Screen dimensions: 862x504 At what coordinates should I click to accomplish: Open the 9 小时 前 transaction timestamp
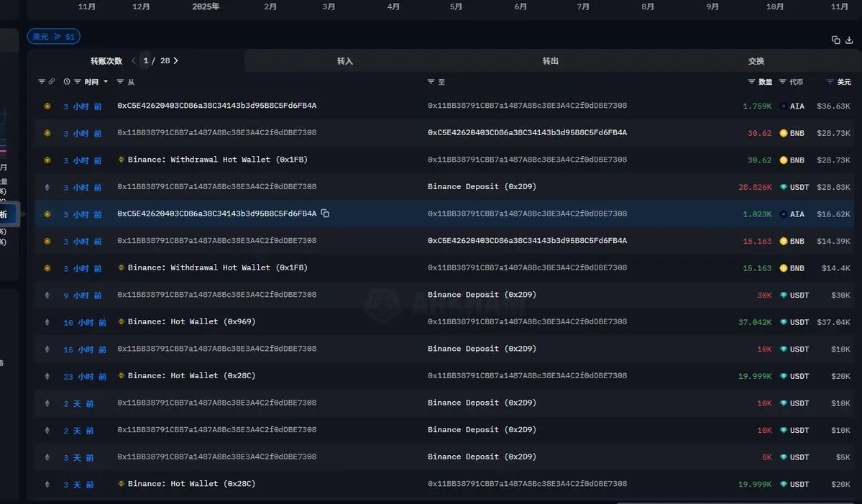83,295
